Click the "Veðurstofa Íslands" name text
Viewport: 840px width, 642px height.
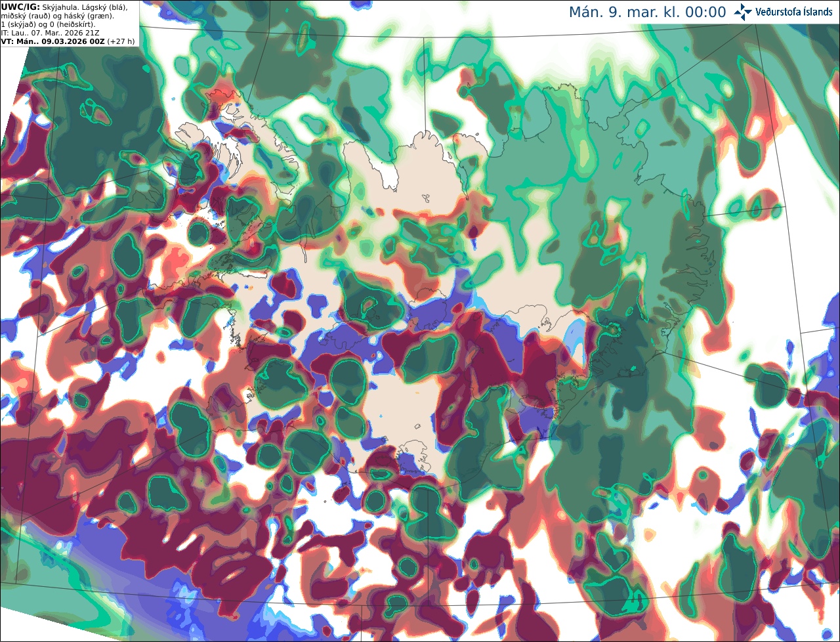point(794,12)
